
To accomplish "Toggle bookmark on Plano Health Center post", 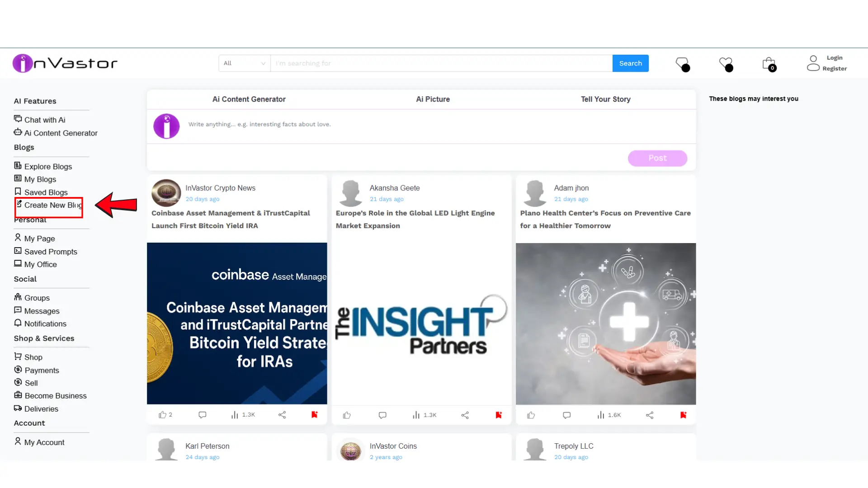I will [683, 415].
